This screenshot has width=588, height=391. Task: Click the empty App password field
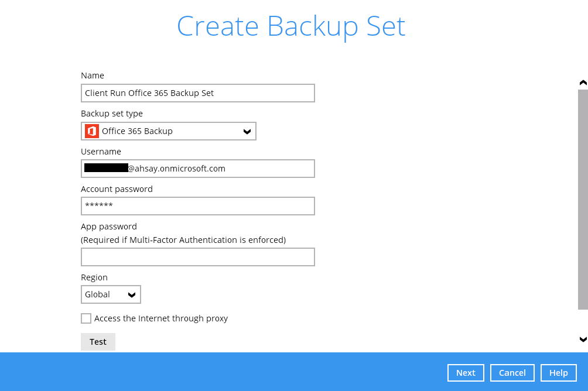(197, 257)
